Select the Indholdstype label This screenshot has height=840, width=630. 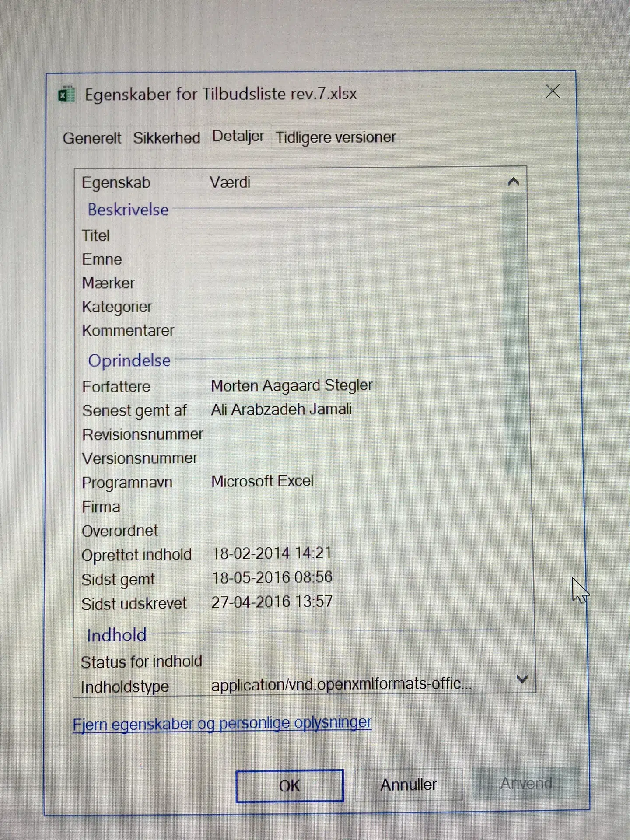(x=125, y=686)
